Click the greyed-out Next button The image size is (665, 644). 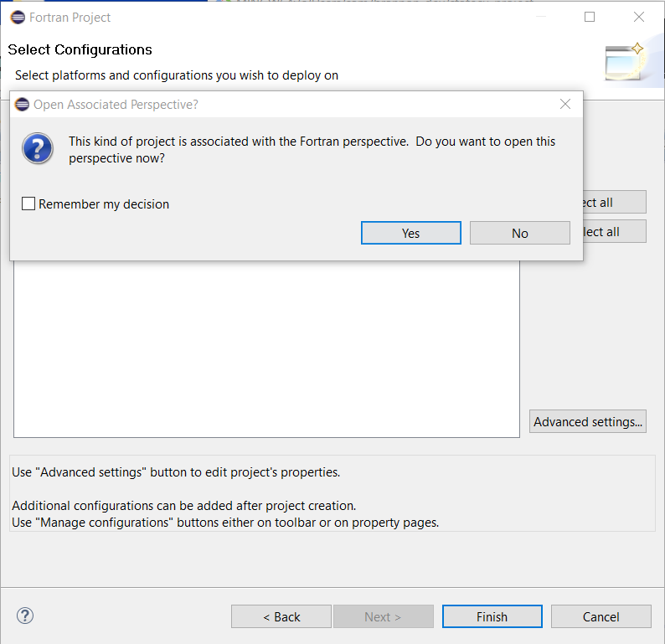coord(383,616)
